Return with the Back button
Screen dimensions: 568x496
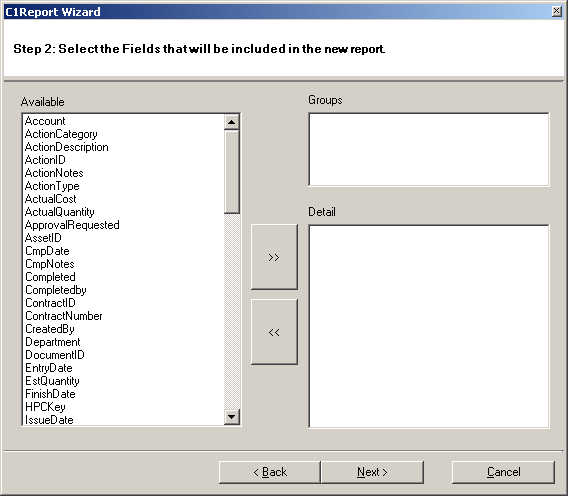(270, 472)
